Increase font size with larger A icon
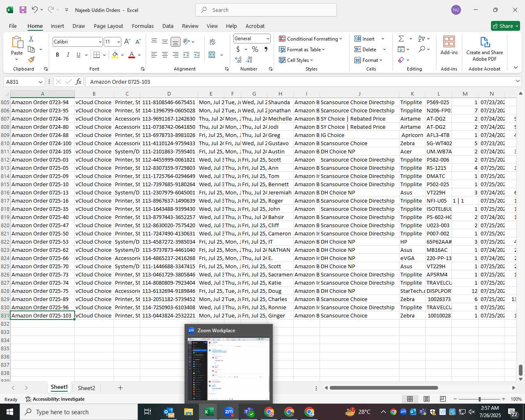The image size is (525, 420). pos(127,41)
